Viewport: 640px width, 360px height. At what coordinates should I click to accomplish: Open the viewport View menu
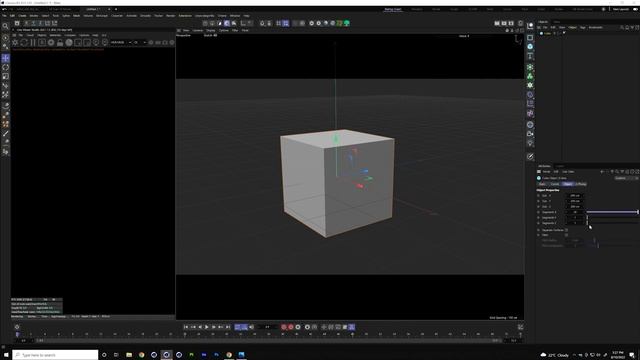pyautogui.click(x=186, y=30)
